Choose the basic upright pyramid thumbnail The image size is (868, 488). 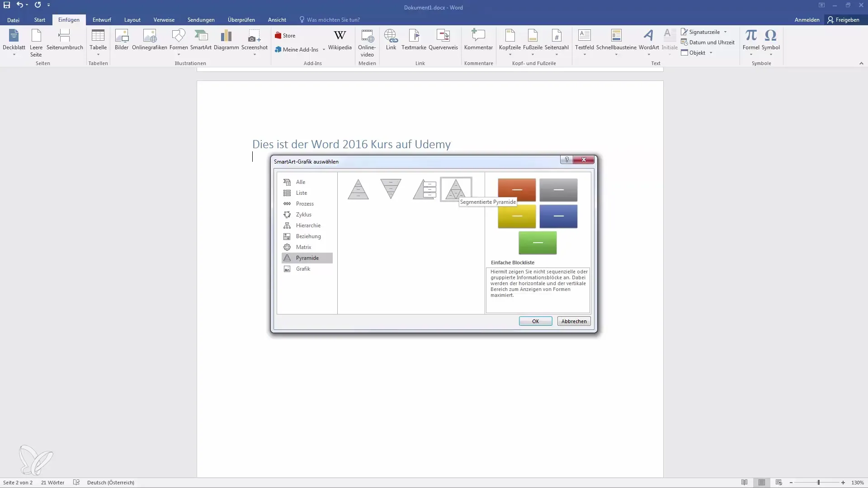tap(358, 189)
